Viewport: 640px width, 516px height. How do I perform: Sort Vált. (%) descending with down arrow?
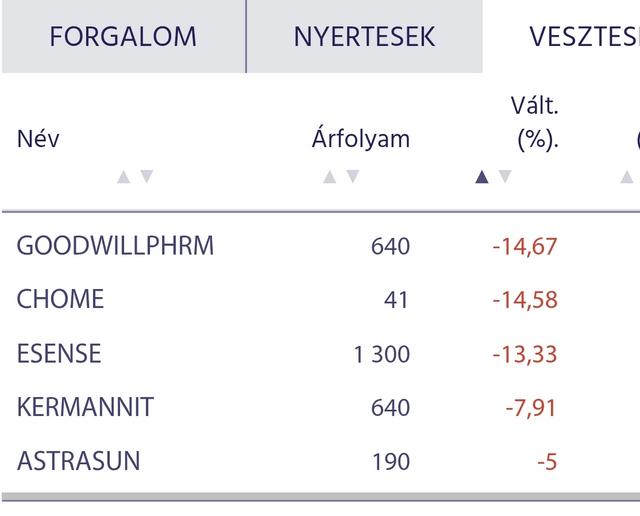(505, 177)
